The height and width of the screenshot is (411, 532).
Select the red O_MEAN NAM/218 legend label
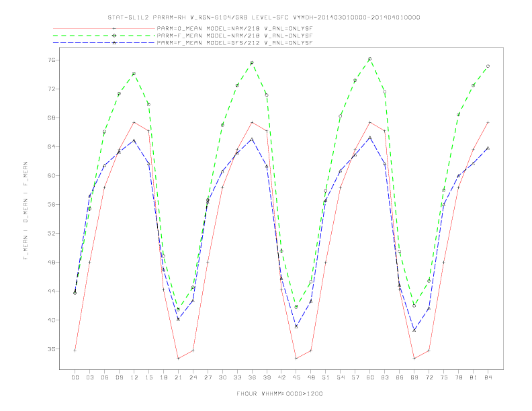click(234, 28)
